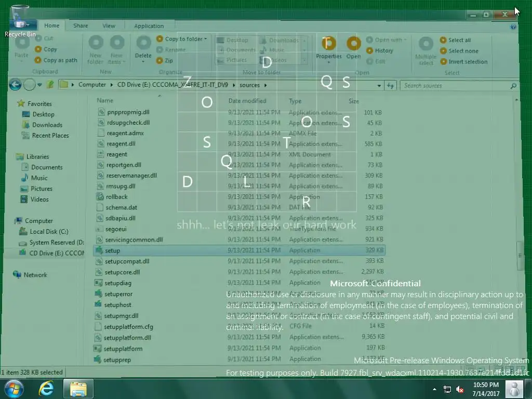The height and width of the screenshot is (399, 532).
Task: Click the Zip ribbon button
Action: coord(165,60)
